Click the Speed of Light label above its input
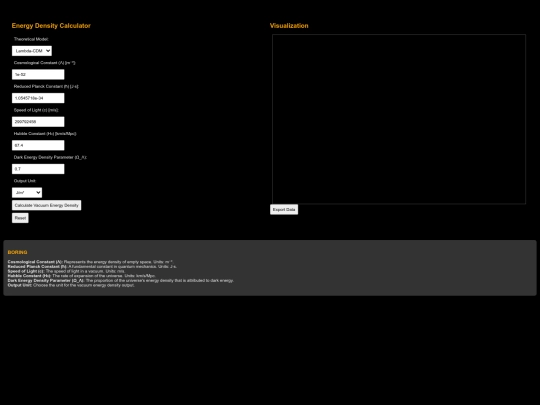The height and width of the screenshot is (405, 540). click(36, 110)
